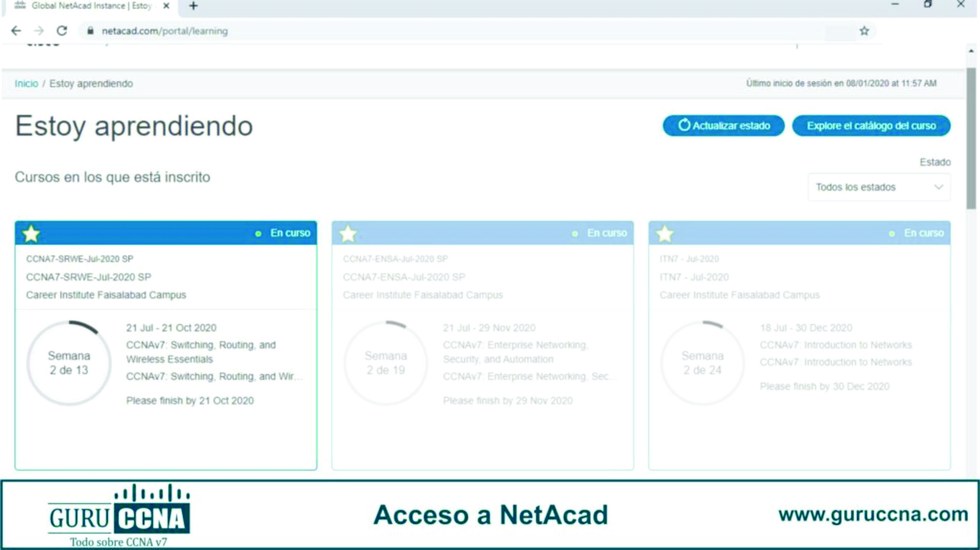Click the '21 Jul - 21 Oct 2020' dates
This screenshot has width=980, height=550.
(171, 328)
